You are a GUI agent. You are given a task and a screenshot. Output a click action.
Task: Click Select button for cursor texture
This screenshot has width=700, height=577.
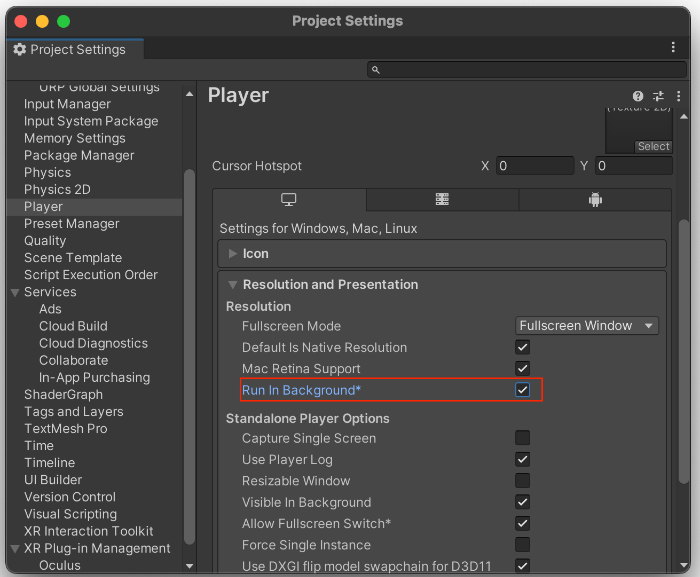tap(654, 146)
